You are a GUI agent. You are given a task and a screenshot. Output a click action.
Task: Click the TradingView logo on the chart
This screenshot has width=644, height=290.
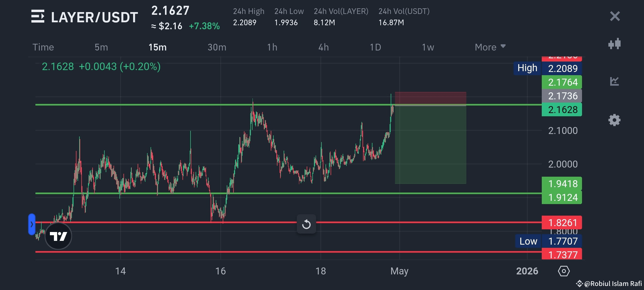click(58, 236)
